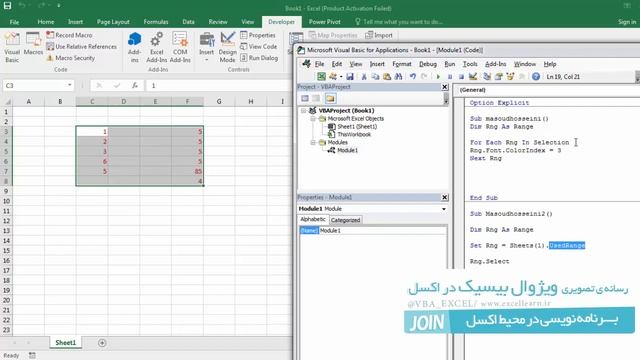
Task: Click the Run Sub play icon
Action: click(438, 76)
